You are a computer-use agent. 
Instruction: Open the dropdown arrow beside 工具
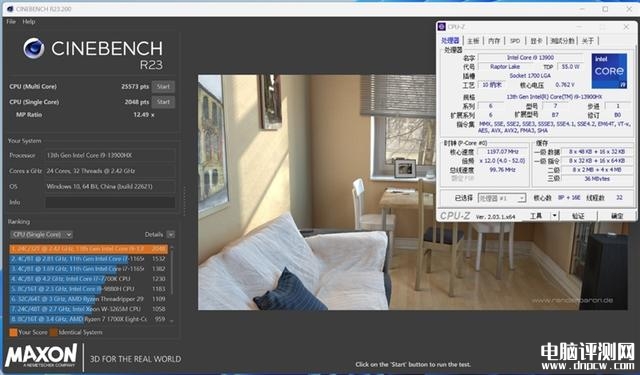coord(554,216)
